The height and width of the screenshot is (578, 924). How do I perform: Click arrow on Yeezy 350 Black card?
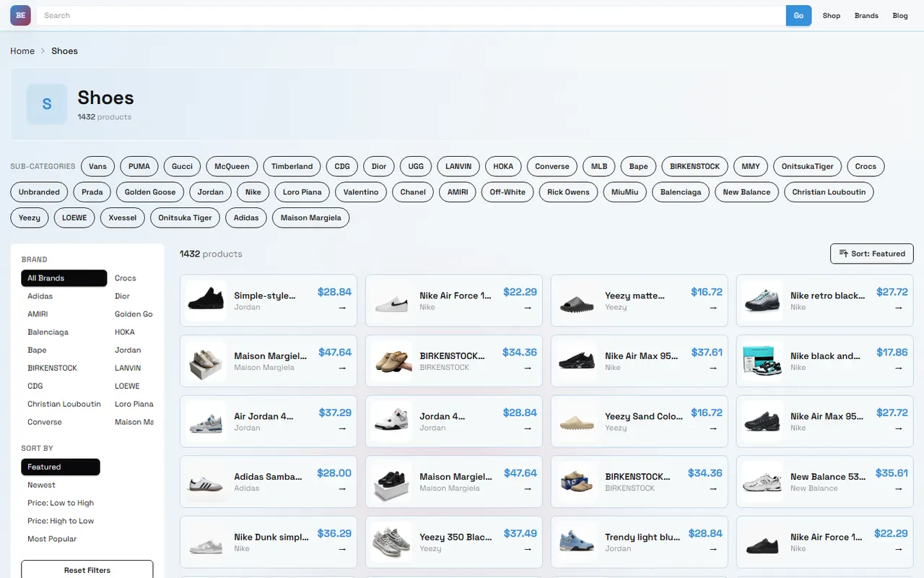[528, 548]
